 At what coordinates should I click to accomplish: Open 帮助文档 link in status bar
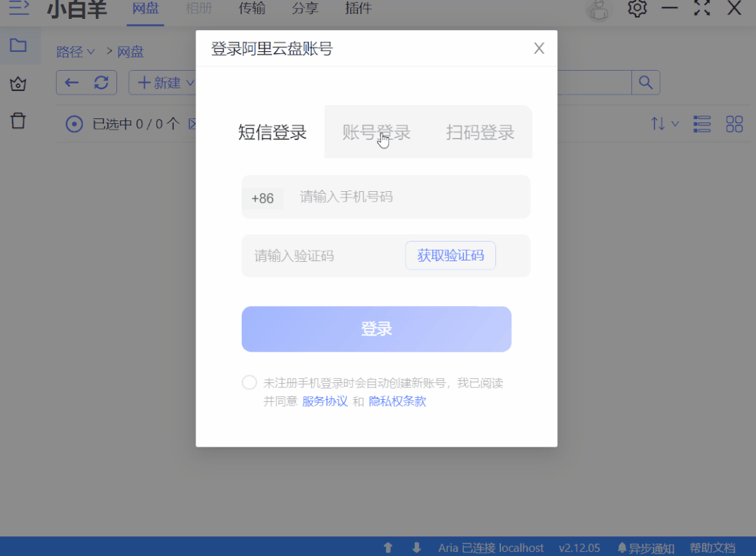712,548
